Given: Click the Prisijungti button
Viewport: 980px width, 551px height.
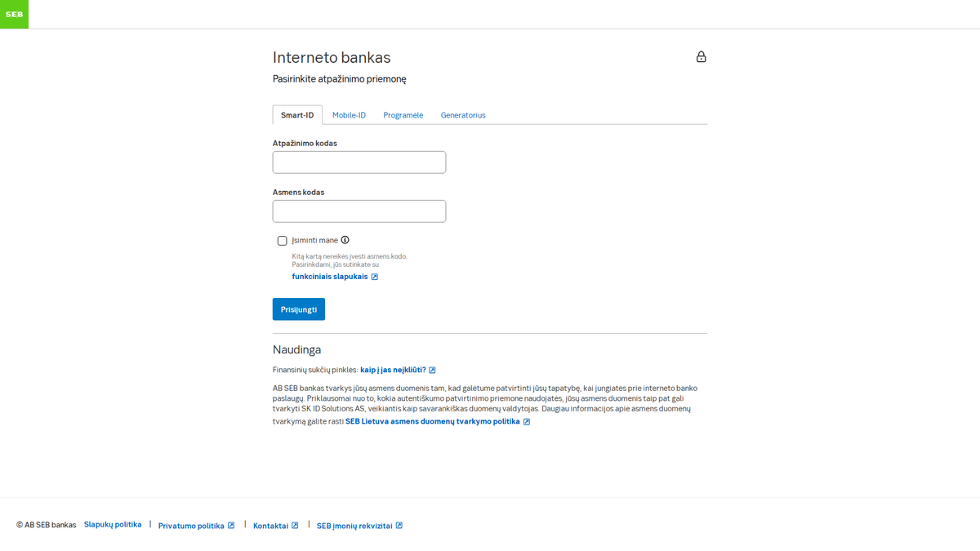Looking at the screenshot, I should 299,309.
